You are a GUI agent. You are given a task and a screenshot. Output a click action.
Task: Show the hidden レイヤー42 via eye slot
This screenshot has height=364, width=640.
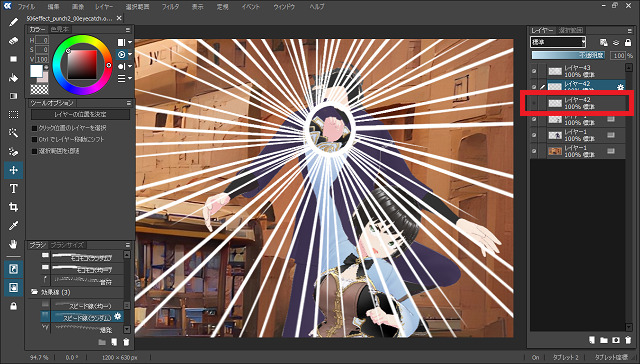(x=534, y=103)
